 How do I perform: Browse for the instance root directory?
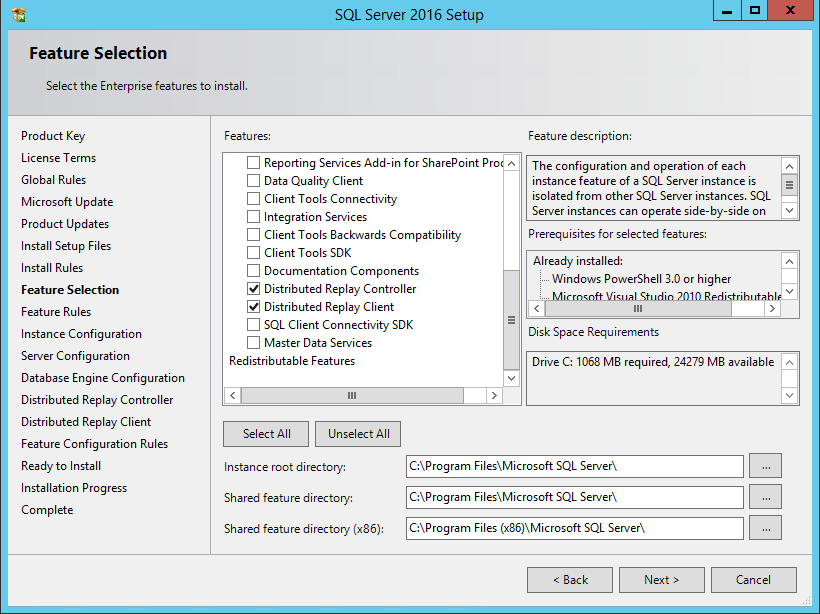[764, 466]
